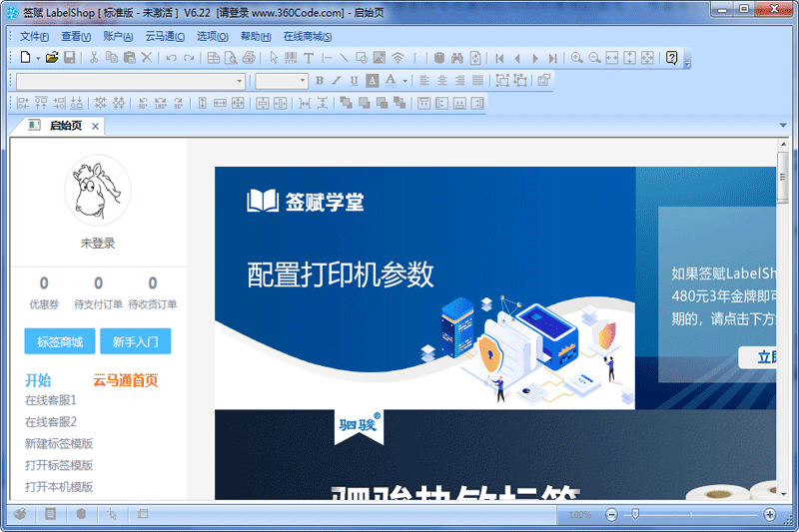The height and width of the screenshot is (532, 799).
Task: Click the 标签商城 button
Action: tap(60, 341)
